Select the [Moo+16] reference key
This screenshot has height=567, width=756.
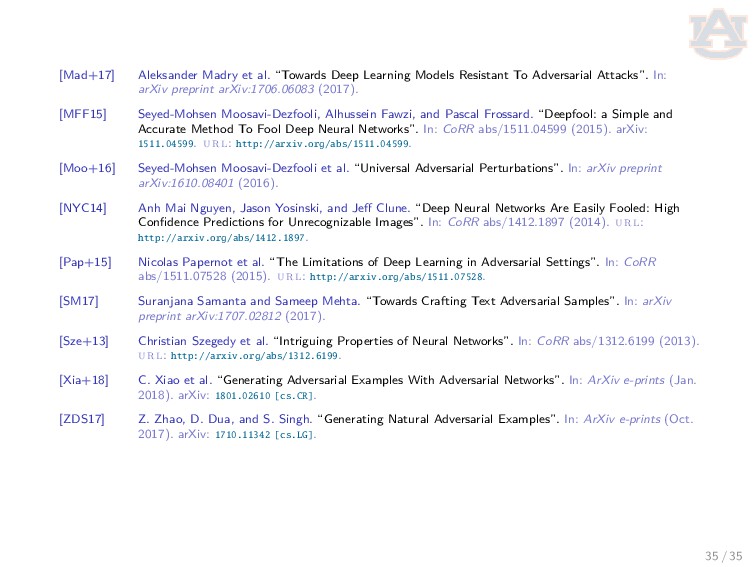click(87, 168)
